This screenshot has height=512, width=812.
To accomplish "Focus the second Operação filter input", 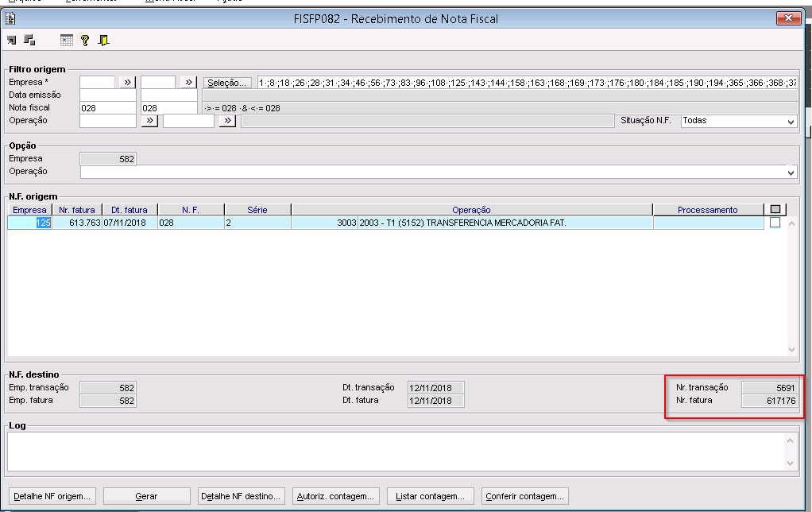I will 188,121.
